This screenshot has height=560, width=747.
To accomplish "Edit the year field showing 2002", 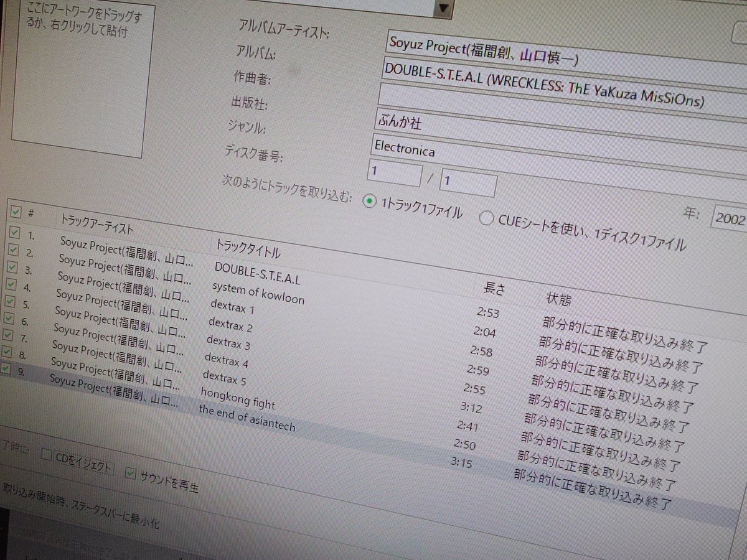I will click(x=730, y=217).
